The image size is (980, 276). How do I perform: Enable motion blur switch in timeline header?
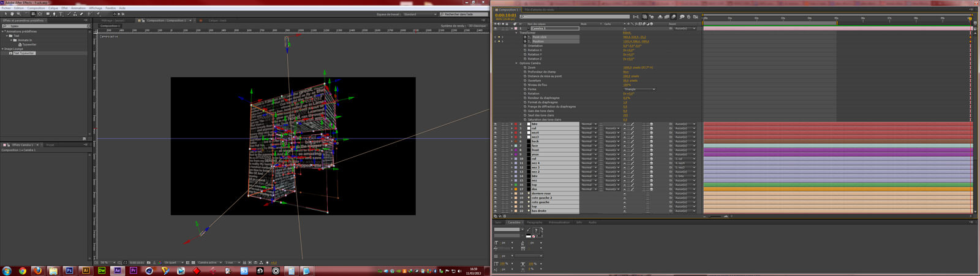point(673,17)
